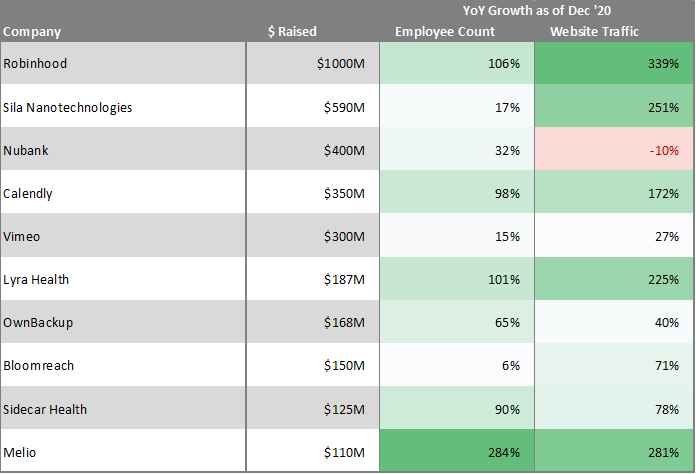Click Melio's 284% employee growth
696x474 pixels.
click(457, 450)
